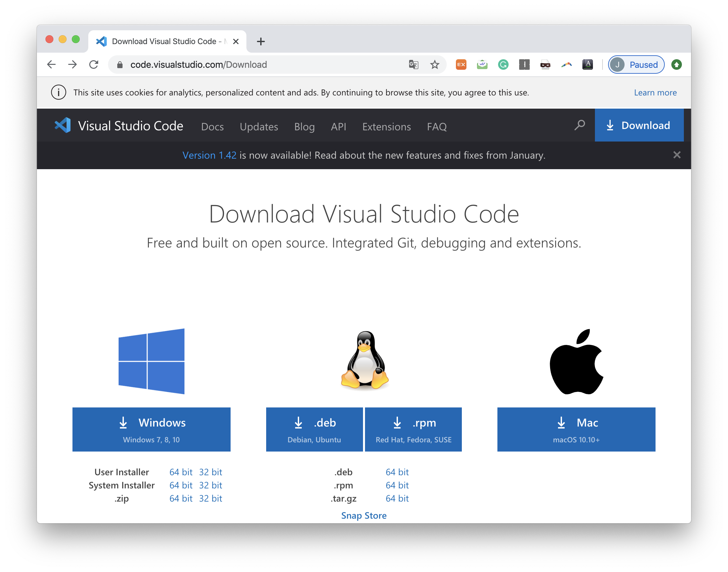Download the .deb Debian, Ubuntu package
728x572 pixels.
(x=314, y=429)
